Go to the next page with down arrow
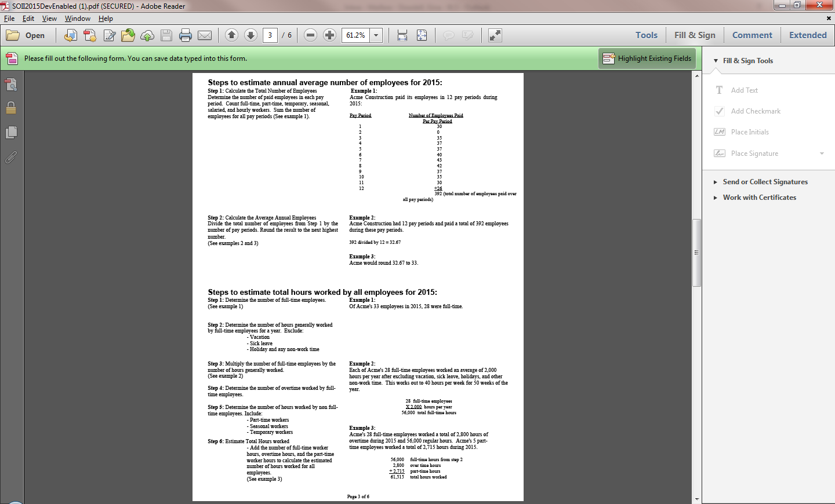Screen dimensions: 835x504 [251, 35]
